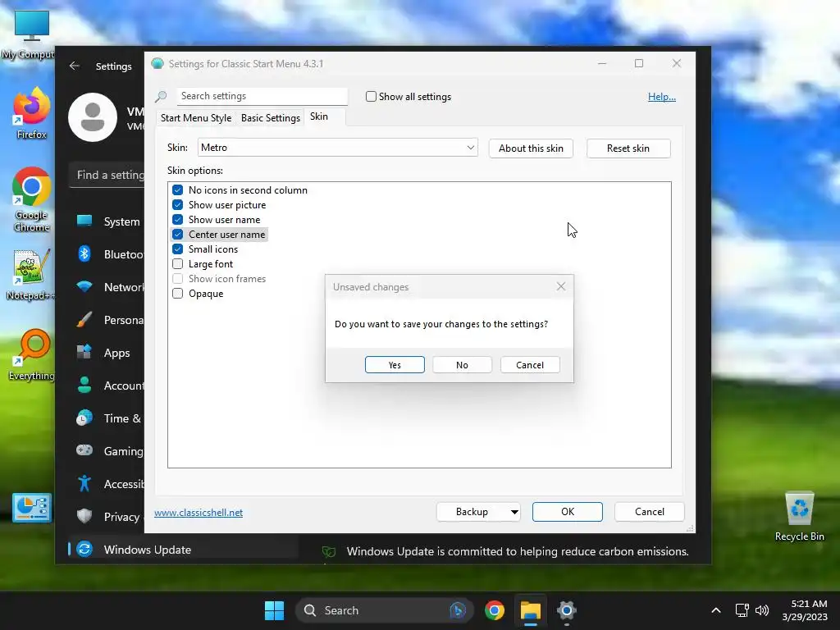Open the volume tray icon
This screenshot has height=630, width=840.
[x=762, y=610]
